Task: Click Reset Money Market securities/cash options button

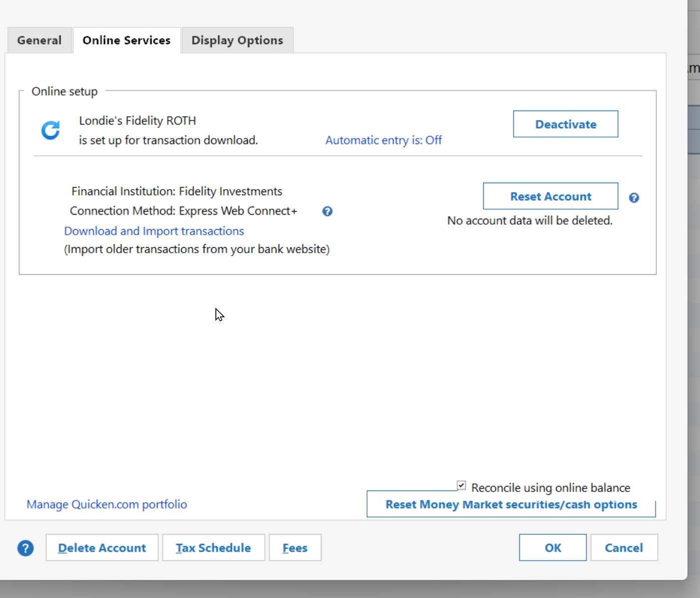Action: coord(511,504)
